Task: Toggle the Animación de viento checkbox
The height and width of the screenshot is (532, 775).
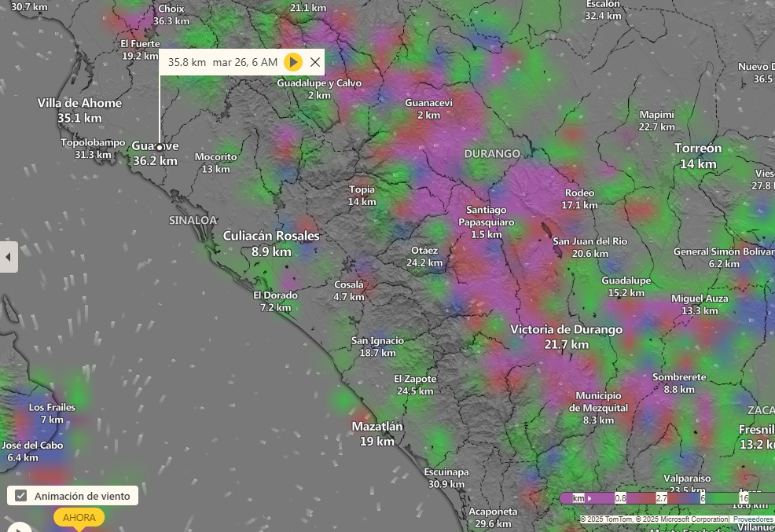Action: click(20, 495)
